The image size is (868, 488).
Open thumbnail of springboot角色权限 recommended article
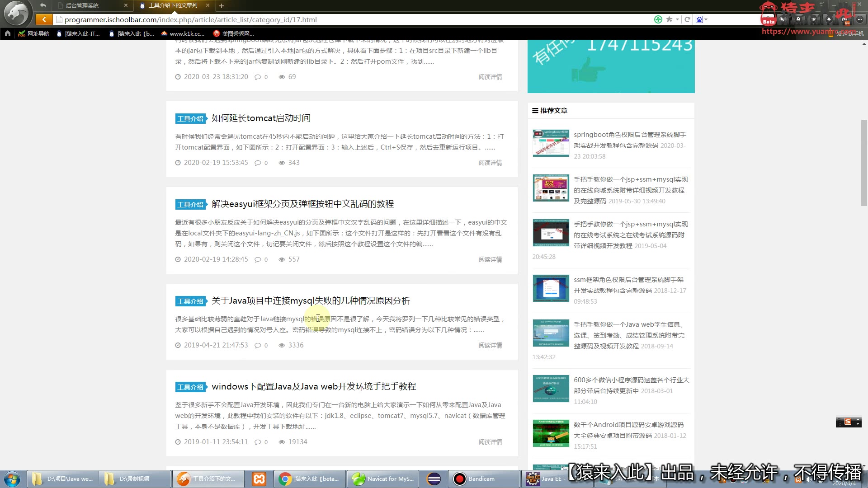(551, 143)
